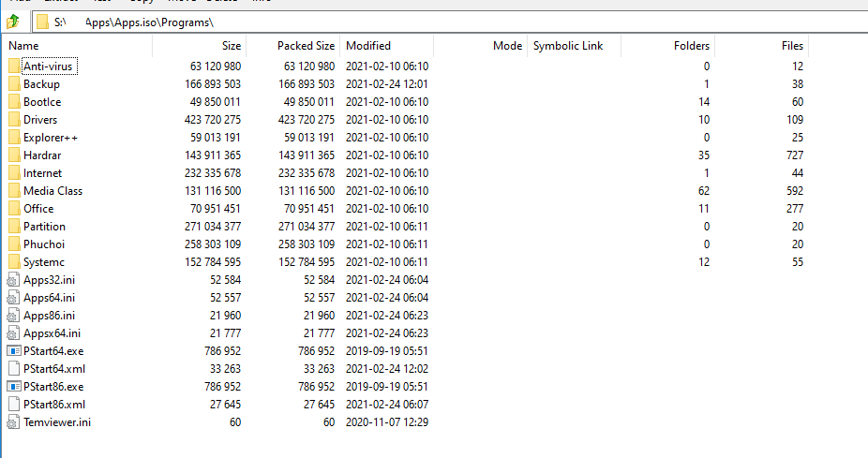Sort by the Mode column header
This screenshot has width=868, height=458.
480,46
